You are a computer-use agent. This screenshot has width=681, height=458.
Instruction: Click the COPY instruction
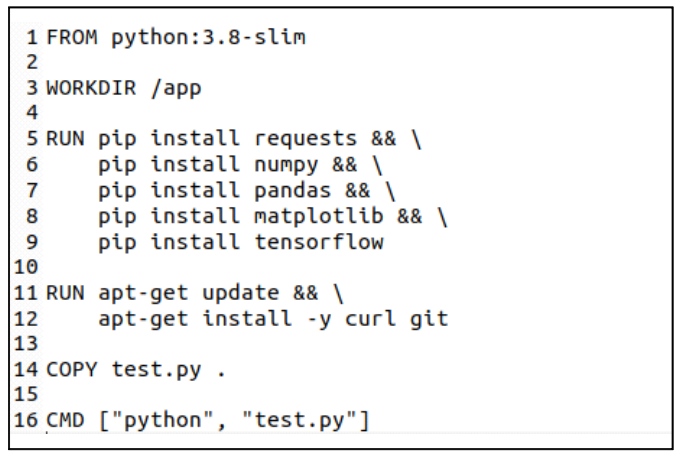tap(72, 370)
